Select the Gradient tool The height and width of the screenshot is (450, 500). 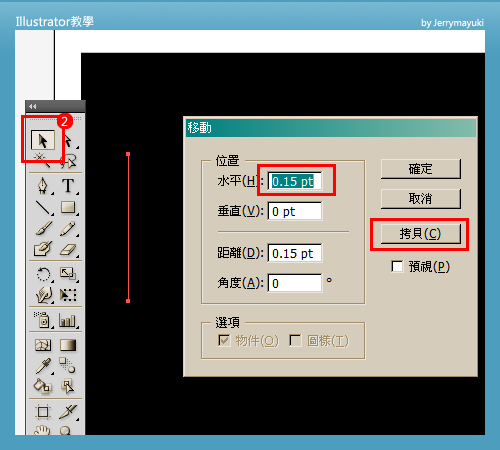68,345
